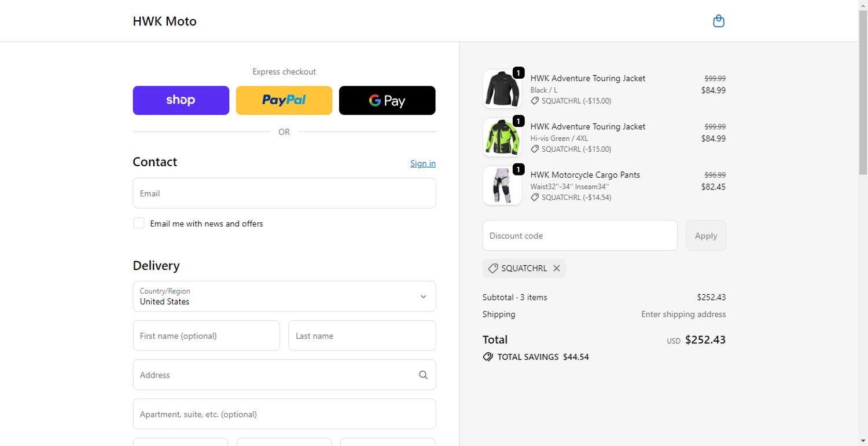Click the 'Express checkout' heading

point(284,72)
